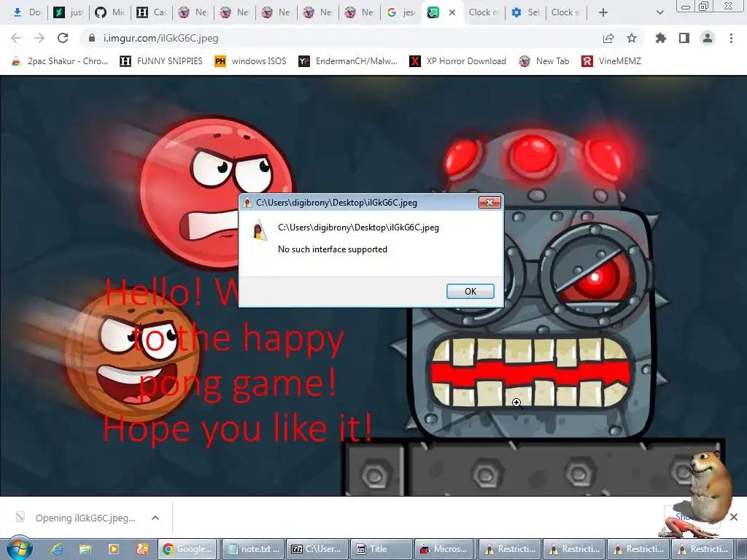The height and width of the screenshot is (560, 747).
Task: Open a new tab with plus button
Action: tap(603, 12)
